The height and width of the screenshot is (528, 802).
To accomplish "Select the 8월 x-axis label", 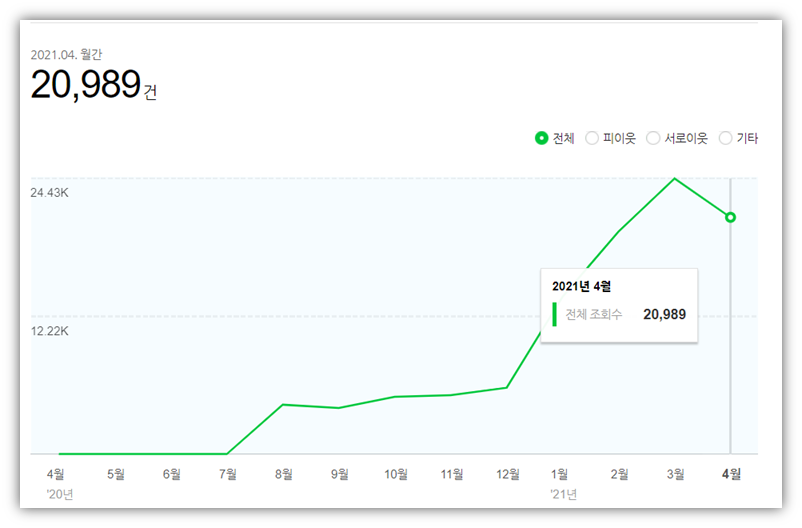I will [x=283, y=474].
